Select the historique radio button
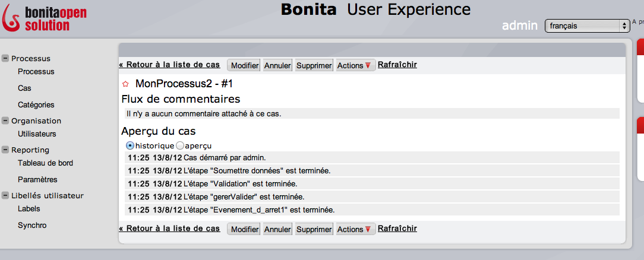Image resolution: width=644 pixels, height=260 pixels. (130, 145)
